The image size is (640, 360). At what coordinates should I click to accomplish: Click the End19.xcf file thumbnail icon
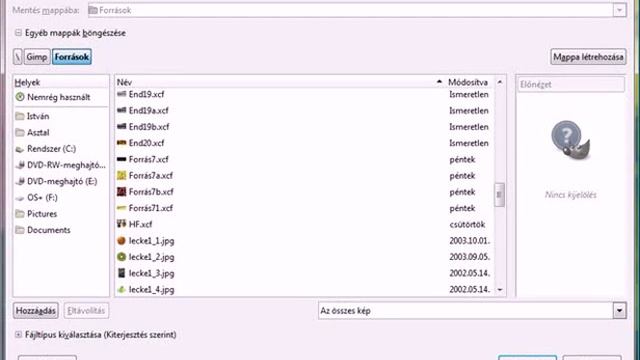point(121,94)
